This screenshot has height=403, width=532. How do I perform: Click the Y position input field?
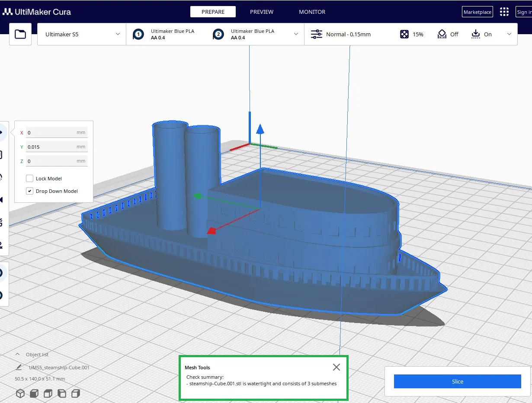pyautogui.click(x=57, y=147)
